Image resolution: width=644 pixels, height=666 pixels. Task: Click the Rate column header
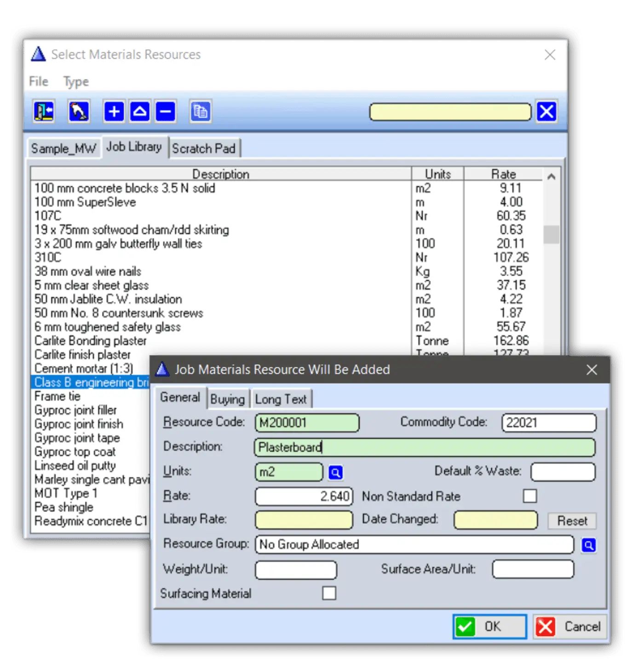tap(503, 174)
